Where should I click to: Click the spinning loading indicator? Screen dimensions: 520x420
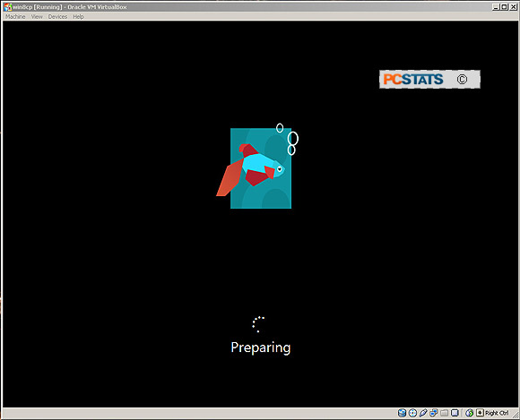click(258, 324)
